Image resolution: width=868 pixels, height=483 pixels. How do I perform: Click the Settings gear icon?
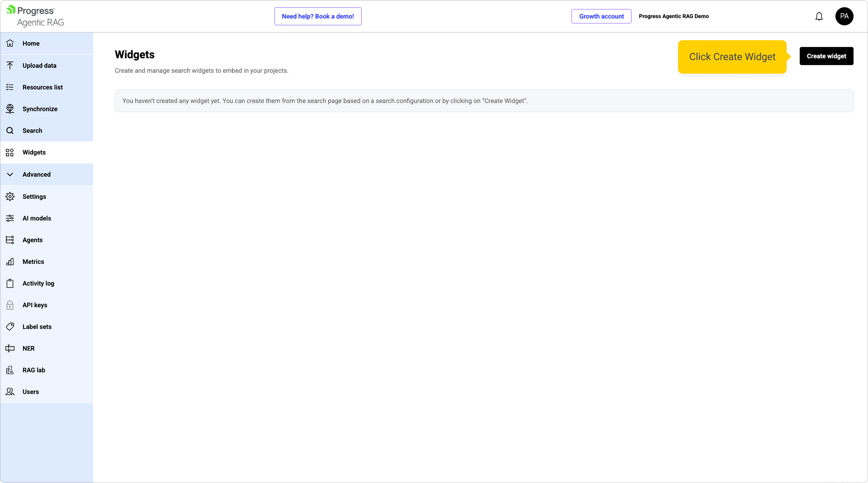click(x=10, y=197)
